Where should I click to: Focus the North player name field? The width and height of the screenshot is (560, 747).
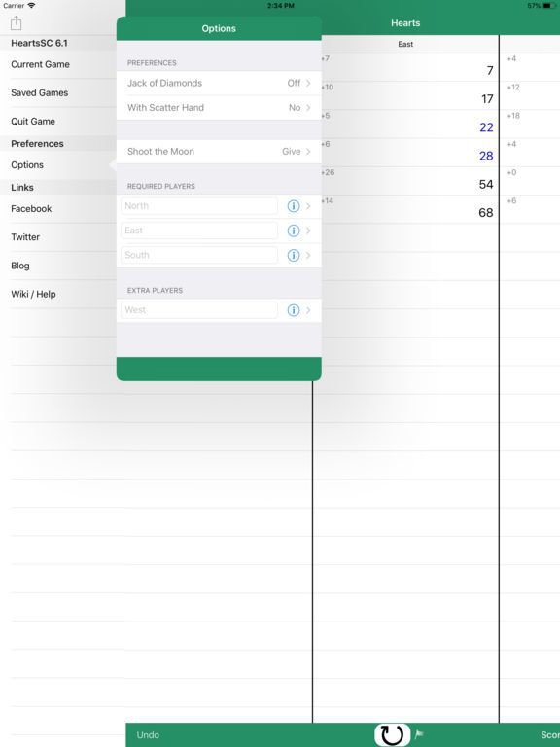[199, 206]
